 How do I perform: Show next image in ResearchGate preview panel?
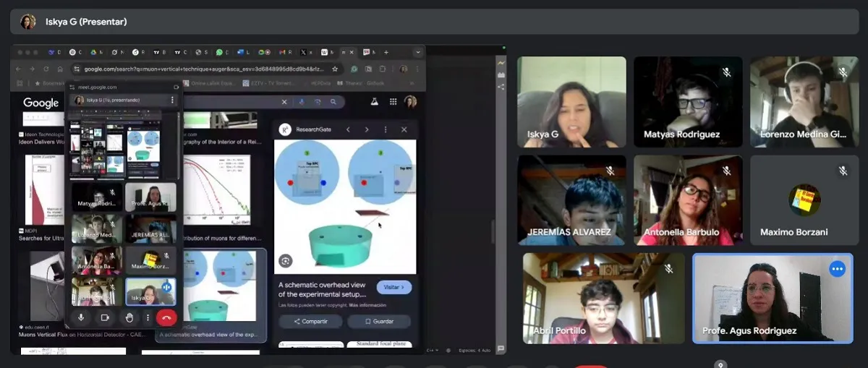(x=367, y=129)
